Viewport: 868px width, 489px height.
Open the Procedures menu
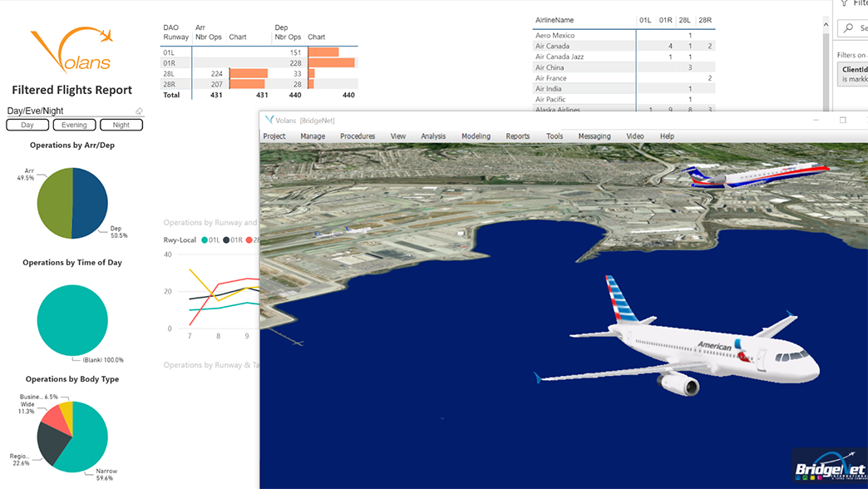(358, 136)
